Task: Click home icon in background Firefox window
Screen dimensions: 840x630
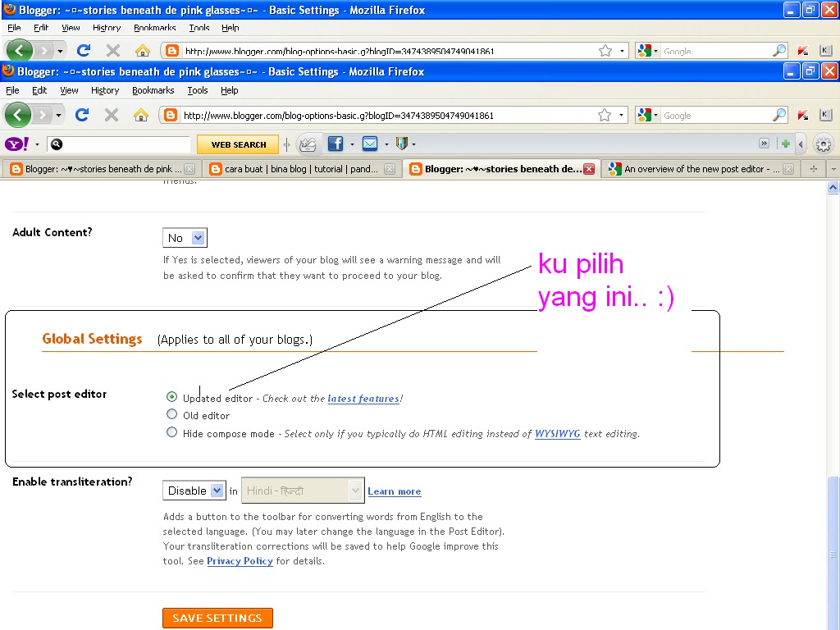Action: pos(143,51)
